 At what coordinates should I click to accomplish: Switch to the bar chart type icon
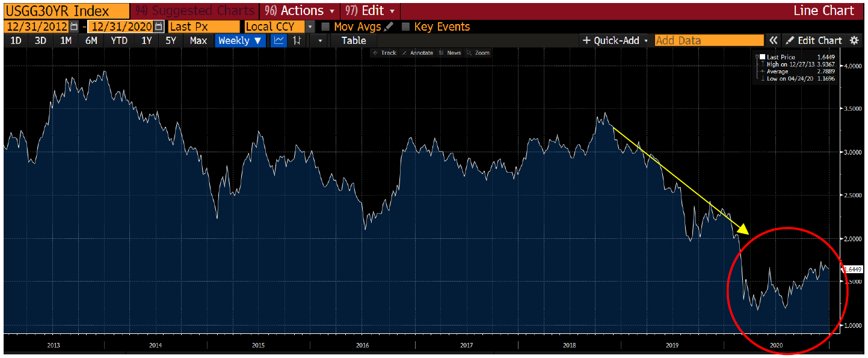coord(297,40)
